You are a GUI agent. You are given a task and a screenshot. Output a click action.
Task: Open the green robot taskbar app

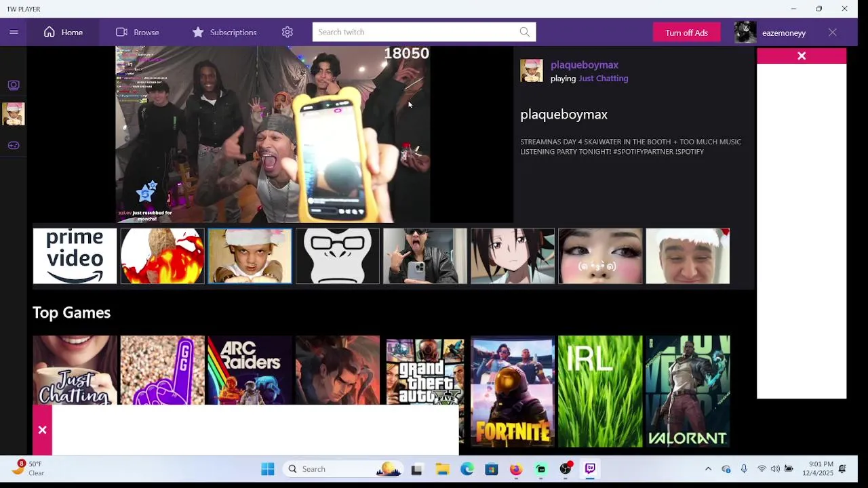tap(540, 469)
